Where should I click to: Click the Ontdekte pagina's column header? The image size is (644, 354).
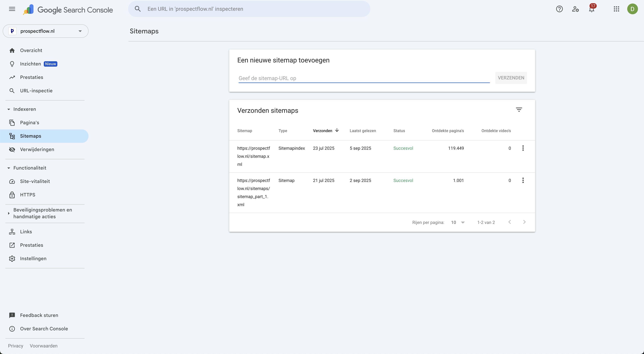pos(448,131)
